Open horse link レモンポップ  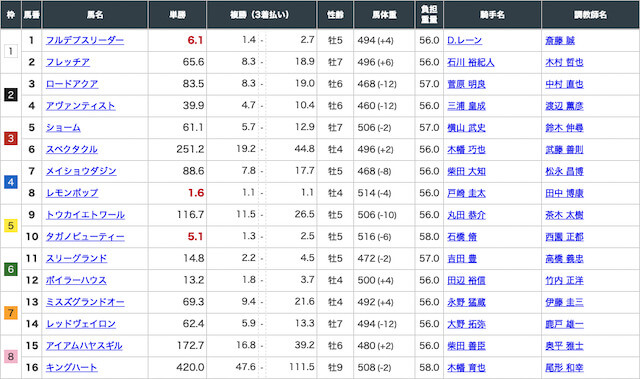pos(72,193)
